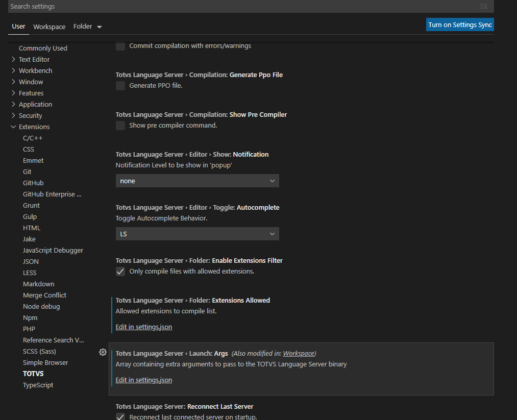Click the filter icon in the search settings bar
The height and width of the screenshot is (420, 517).
[483, 6]
